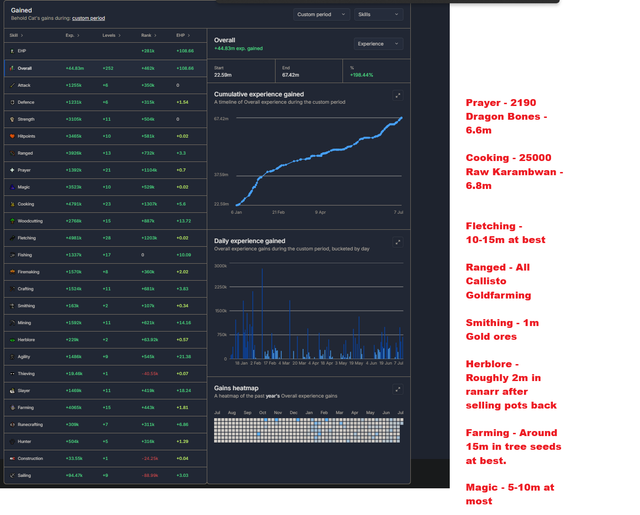Click the Prayer star icon
The height and width of the screenshot is (515, 640).
pyautogui.click(x=12, y=170)
